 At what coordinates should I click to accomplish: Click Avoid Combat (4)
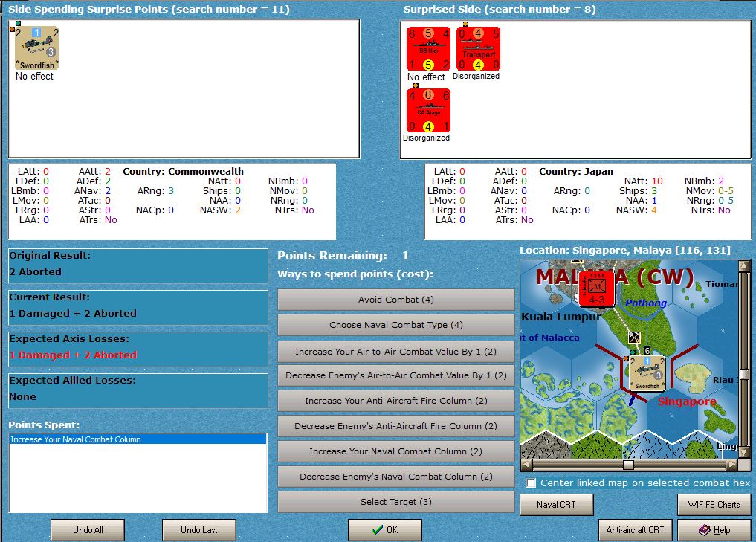coord(395,300)
